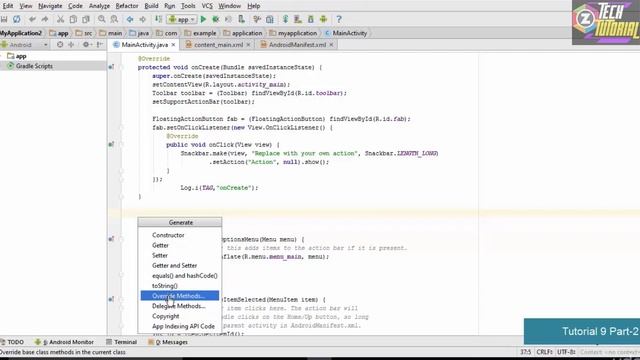
Task: Click the Redo arrow icon
Action: (44, 19)
